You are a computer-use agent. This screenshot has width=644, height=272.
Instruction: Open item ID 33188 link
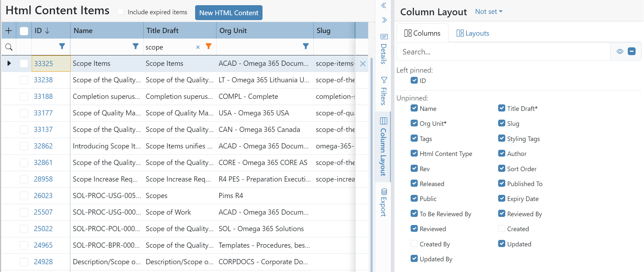pos(43,97)
